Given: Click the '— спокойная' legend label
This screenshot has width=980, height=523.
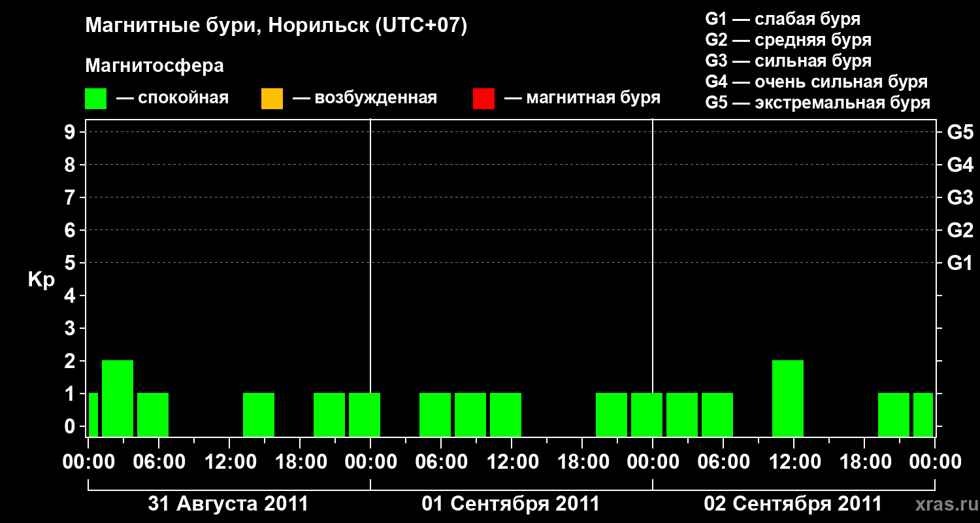Looking at the screenshot, I should pyautogui.click(x=172, y=99).
